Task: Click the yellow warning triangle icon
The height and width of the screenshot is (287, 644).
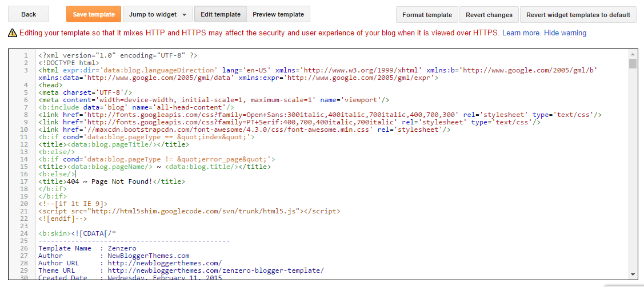Action: click(x=13, y=33)
